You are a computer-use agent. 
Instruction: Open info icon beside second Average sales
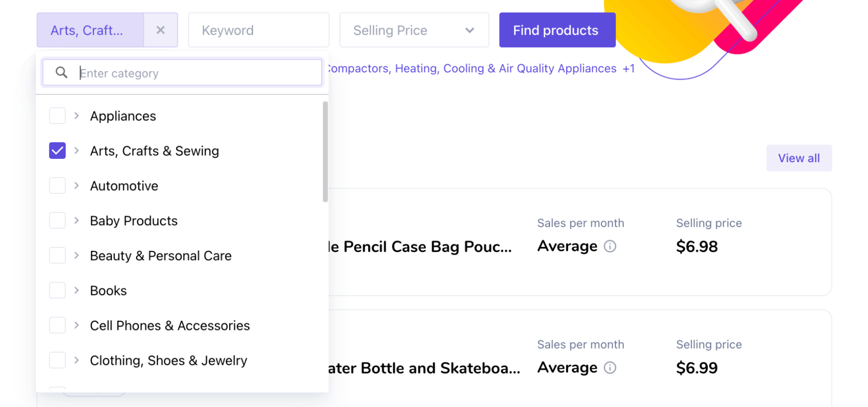[610, 368]
